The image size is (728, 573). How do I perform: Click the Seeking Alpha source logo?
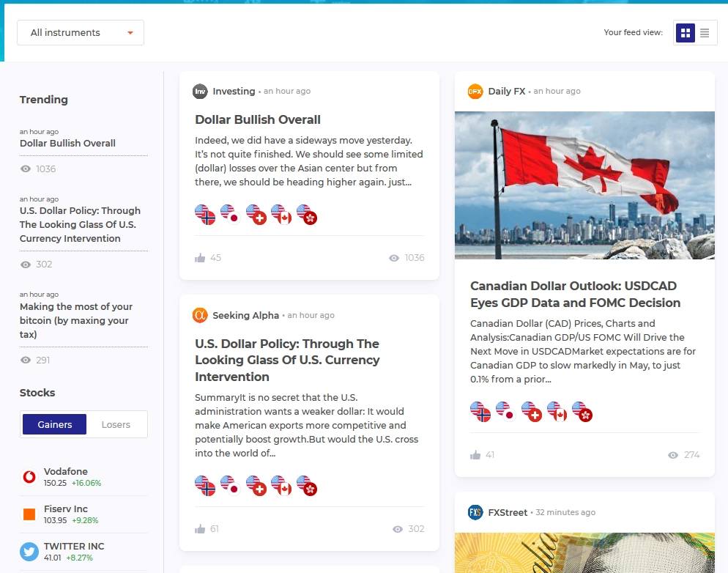click(200, 315)
